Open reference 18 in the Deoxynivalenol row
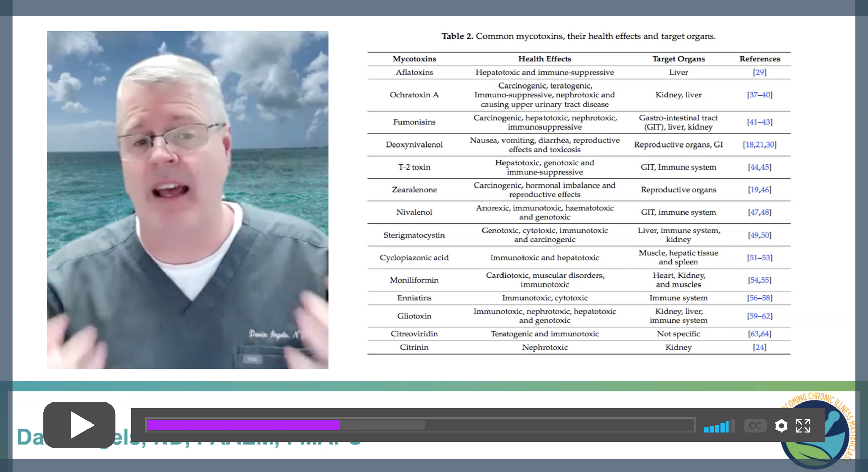This screenshot has height=472, width=868. [749, 145]
